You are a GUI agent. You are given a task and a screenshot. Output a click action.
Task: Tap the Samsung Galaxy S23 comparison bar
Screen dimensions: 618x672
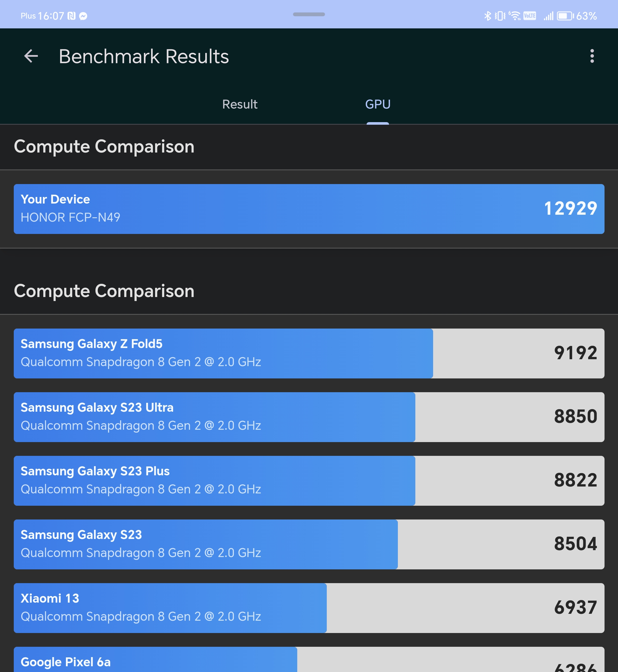(309, 544)
